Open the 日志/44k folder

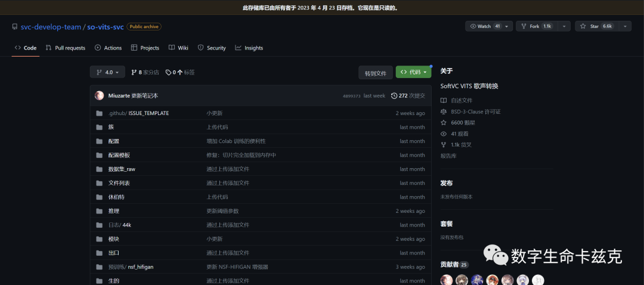pyautogui.click(x=121, y=225)
